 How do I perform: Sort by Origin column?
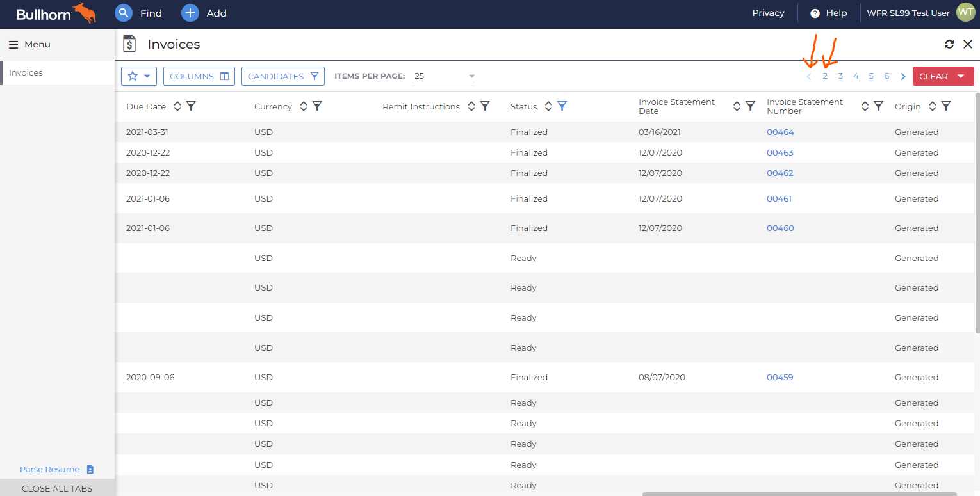(933, 106)
